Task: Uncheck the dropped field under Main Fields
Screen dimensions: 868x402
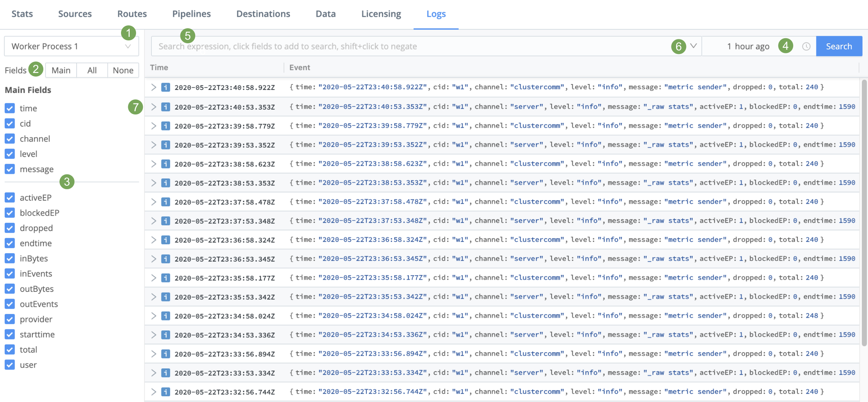Action: 10,228
